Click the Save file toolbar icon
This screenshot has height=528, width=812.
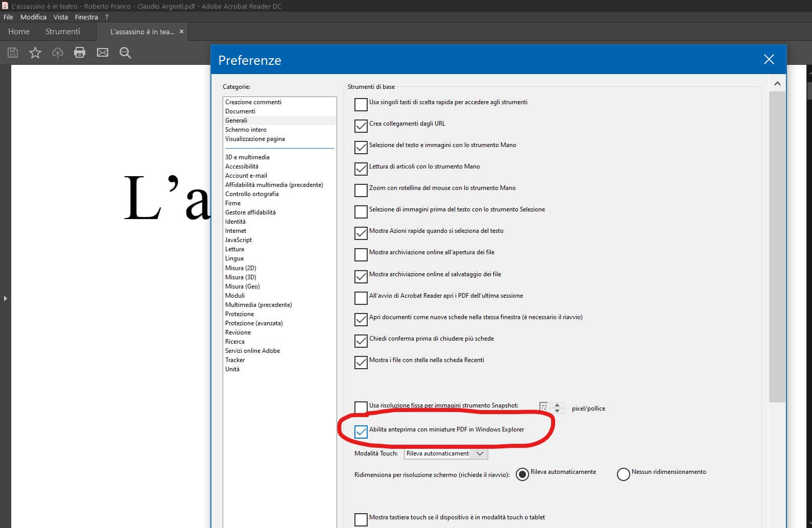[x=13, y=53]
